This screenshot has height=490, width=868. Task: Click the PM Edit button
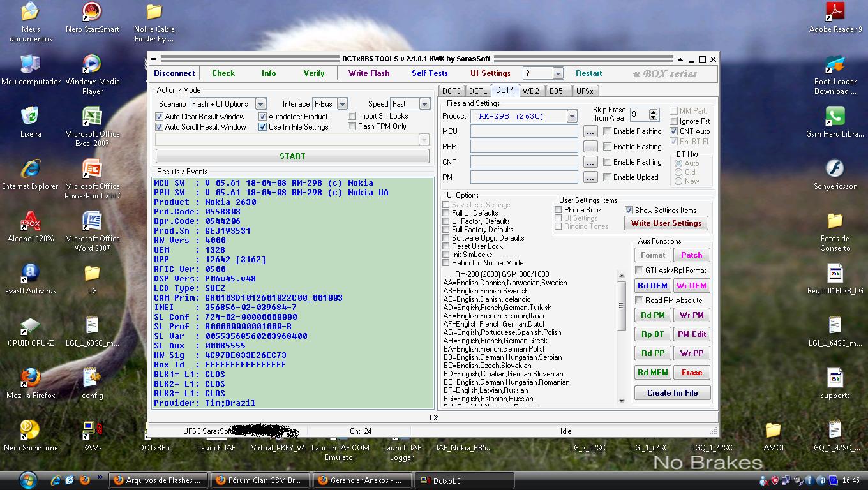pyautogui.click(x=692, y=334)
